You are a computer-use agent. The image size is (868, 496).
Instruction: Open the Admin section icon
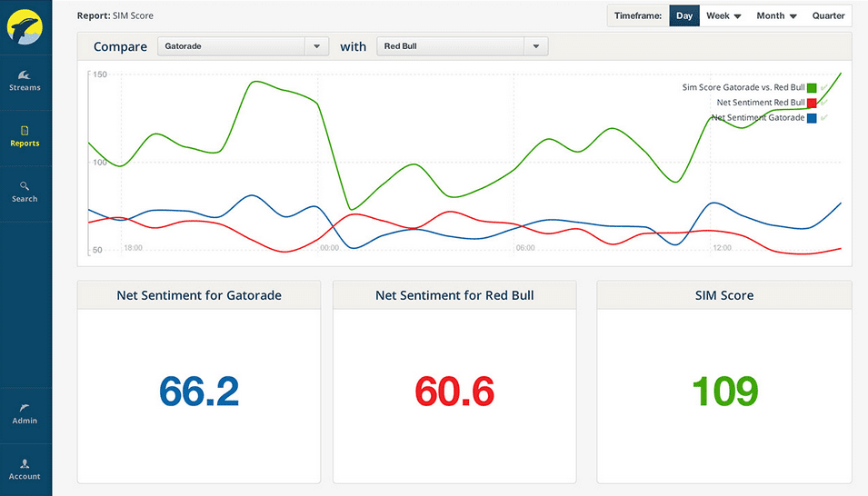[25, 409]
